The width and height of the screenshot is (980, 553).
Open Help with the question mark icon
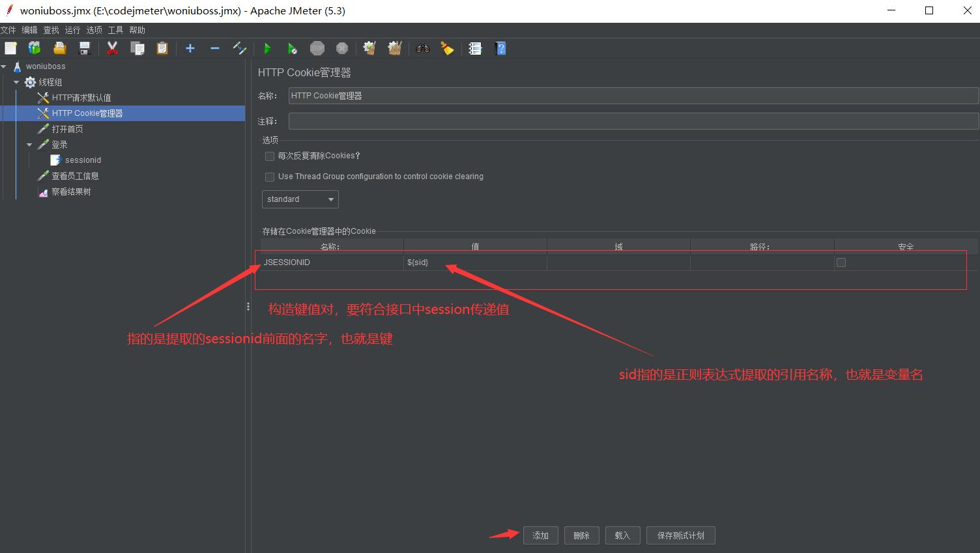[500, 48]
